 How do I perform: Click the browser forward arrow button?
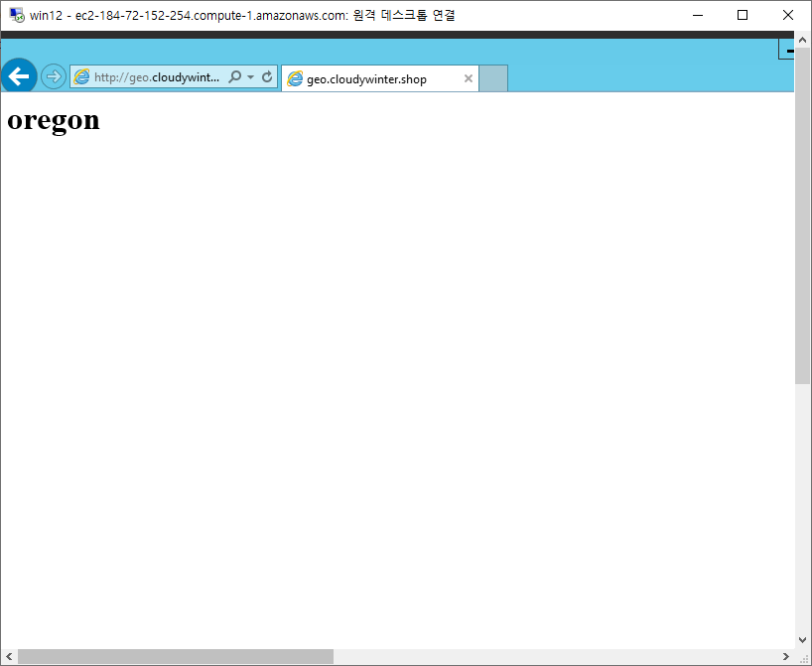(x=54, y=76)
